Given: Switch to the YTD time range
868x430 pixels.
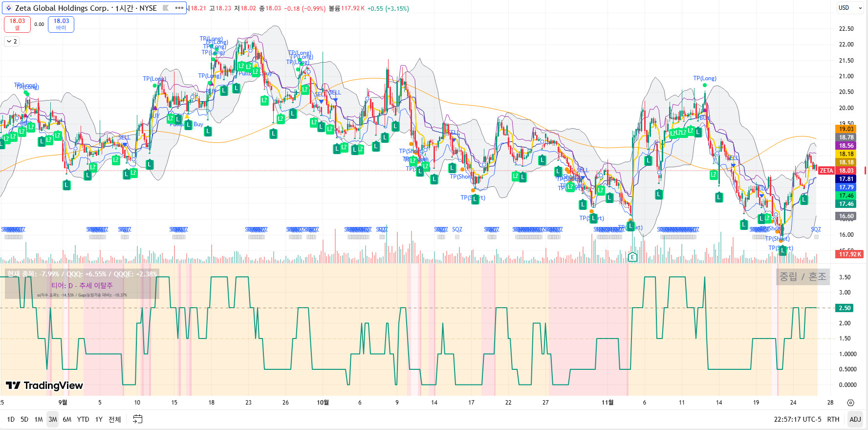Looking at the screenshot, I should [x=83, y=419].
